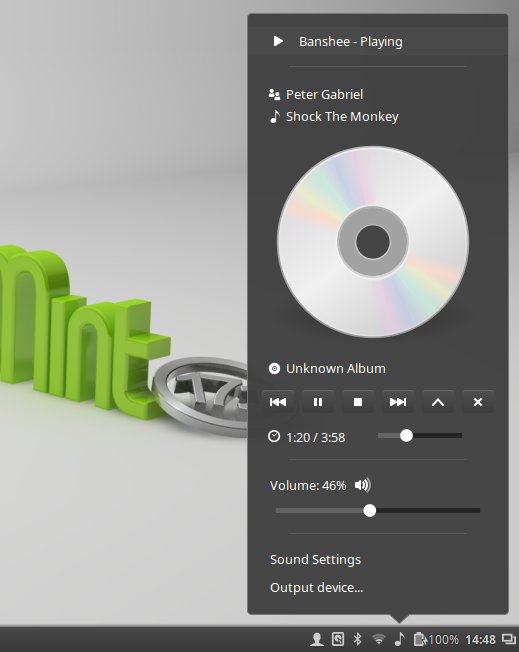Click the music note icon by song title
The image size is (519, 652).
point(274,116)
